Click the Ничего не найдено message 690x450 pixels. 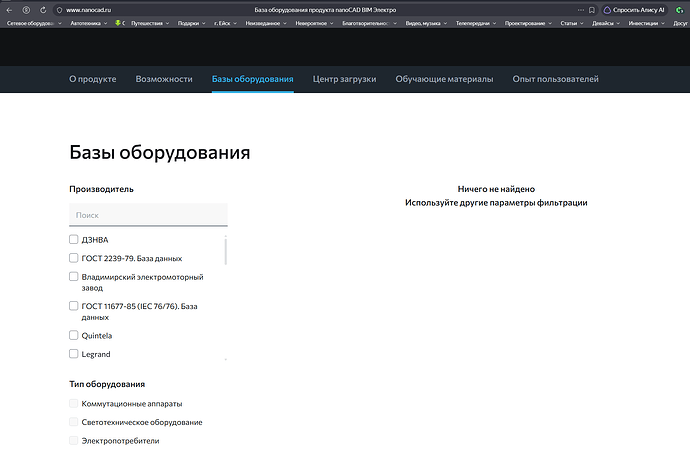tap(496, 189)
